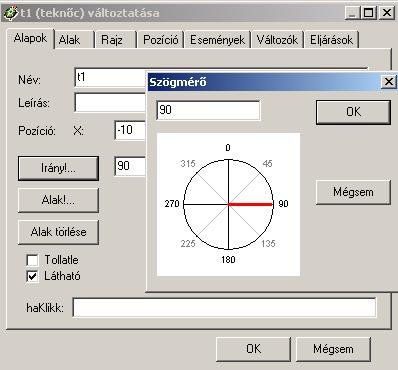Image resolution: width=398 pixels, height=370 pixels.
Task: Confirm the main dialog with OK
Action: pyautogui.click(x=253, y=349)
